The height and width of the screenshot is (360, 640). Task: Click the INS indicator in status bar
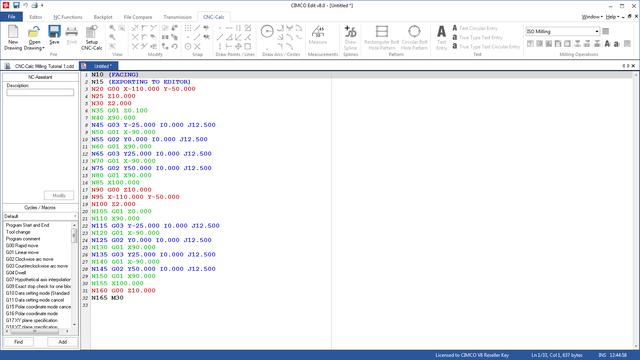[602, 355]
